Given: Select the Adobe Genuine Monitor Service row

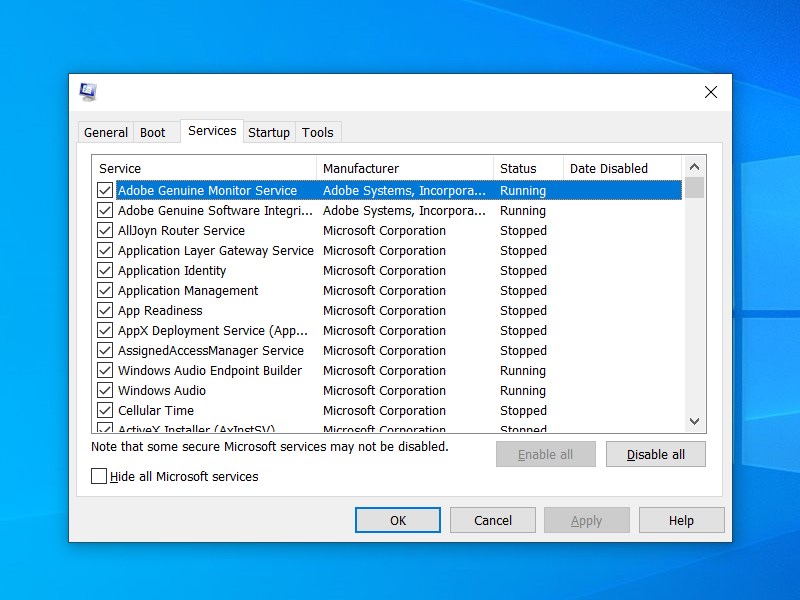Looking at the screenshot, I should tap(399, 190).
